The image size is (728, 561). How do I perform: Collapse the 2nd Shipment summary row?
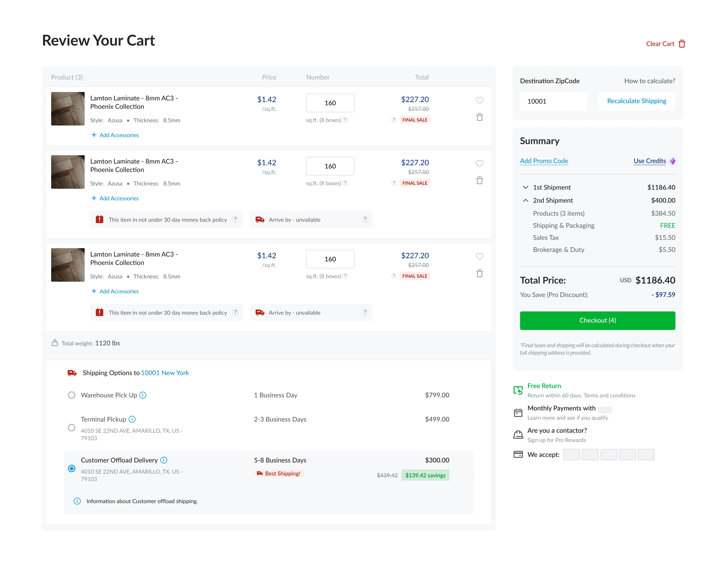pos(525,200)
